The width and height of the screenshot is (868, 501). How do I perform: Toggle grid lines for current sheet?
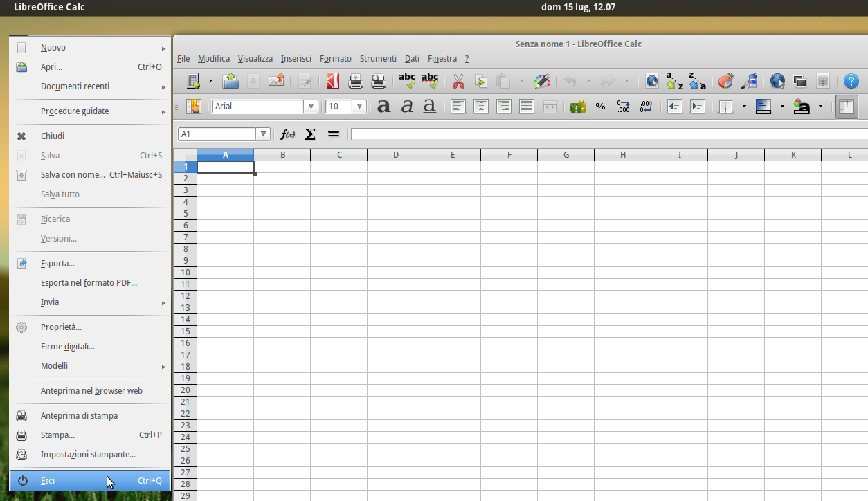846,107
